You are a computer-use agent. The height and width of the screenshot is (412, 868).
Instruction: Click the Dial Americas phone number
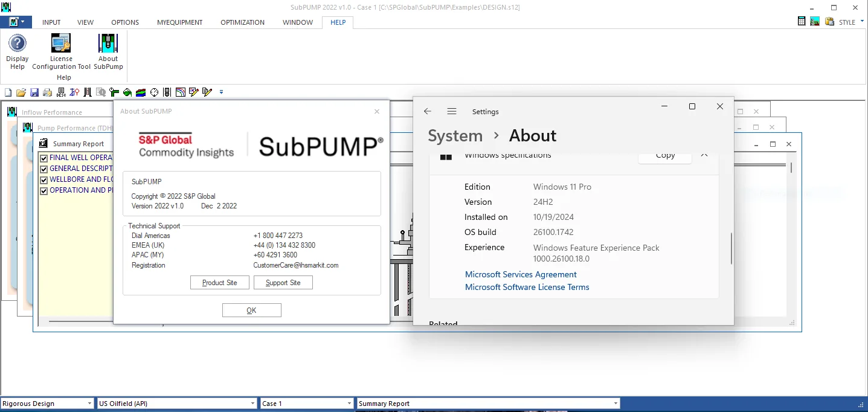pyautogui.click(x=278, y=236)
